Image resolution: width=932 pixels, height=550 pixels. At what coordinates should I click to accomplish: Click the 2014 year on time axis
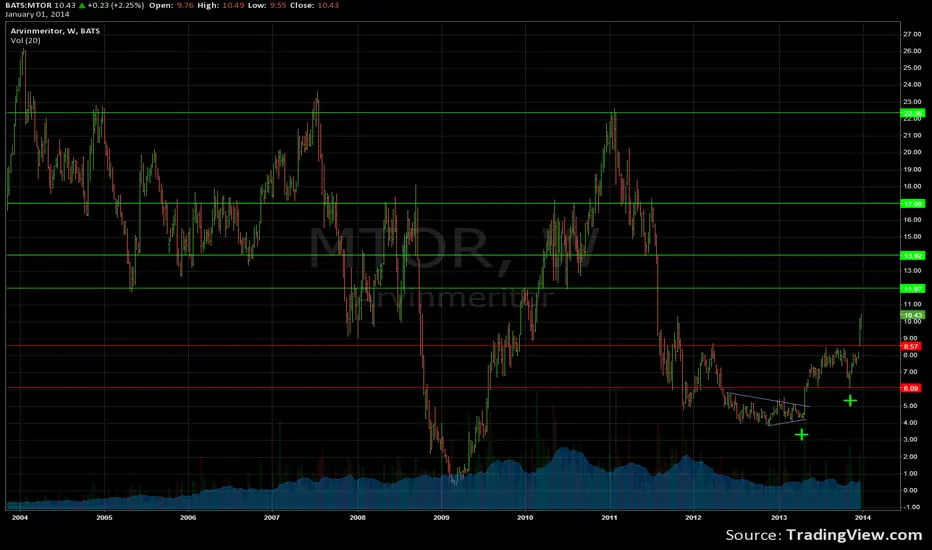(x=862, y=517)
